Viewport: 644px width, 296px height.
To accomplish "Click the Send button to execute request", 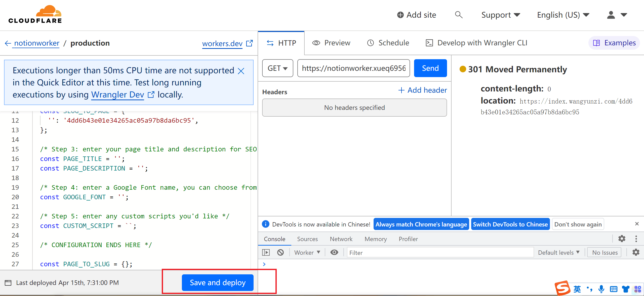I will 430,68.
